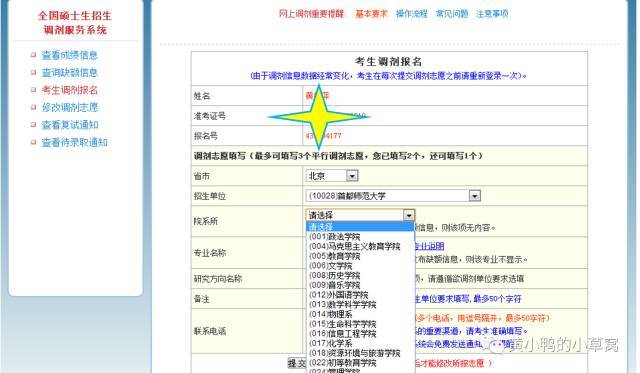Open 查看复试通知 sidebar link
The height and width of the screenshot is (373, 640).
coord(70,125)
